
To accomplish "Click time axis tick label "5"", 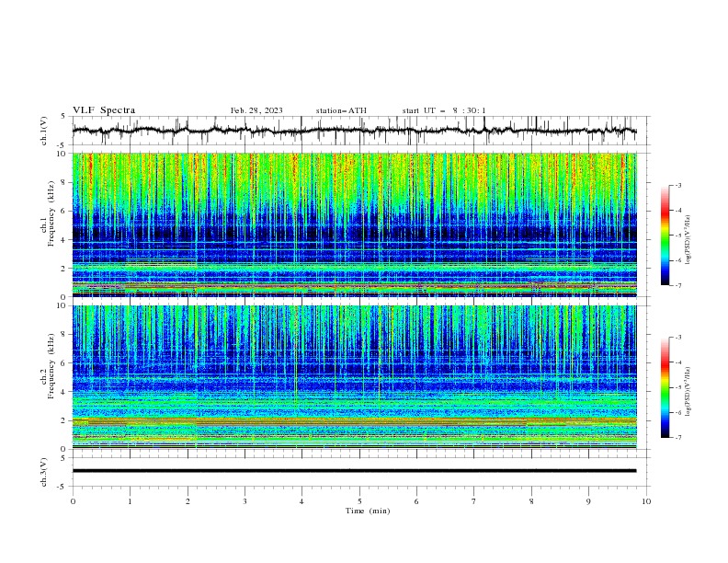I will coord(359,501).
